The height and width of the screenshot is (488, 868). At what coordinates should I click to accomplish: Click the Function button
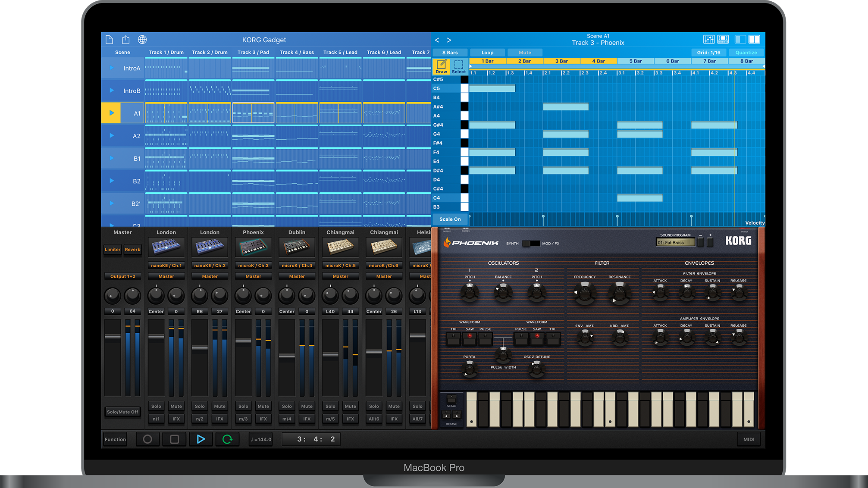115,439
